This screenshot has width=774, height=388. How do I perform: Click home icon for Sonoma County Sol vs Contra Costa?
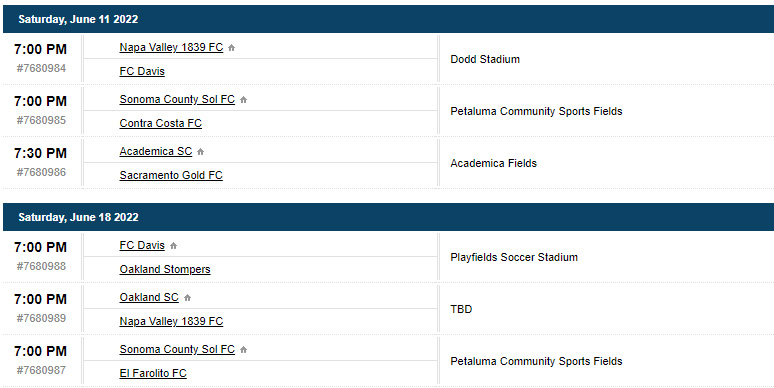click(243, 100)
